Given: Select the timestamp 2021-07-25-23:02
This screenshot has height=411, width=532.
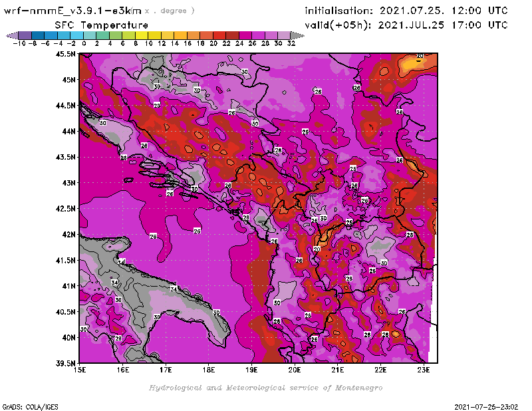Looking at the screenshot, I should pos(486,406).
